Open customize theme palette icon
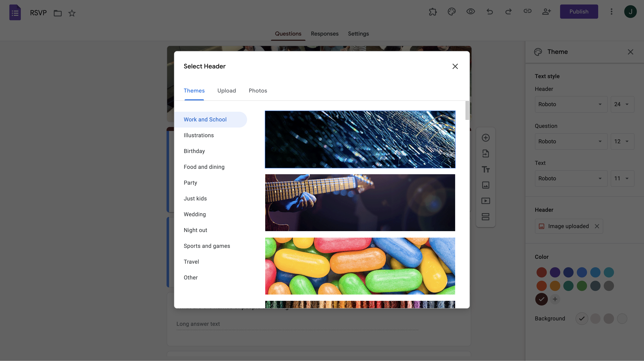Image resolution: width=644 pixels, height=361 pixels. 452,11
